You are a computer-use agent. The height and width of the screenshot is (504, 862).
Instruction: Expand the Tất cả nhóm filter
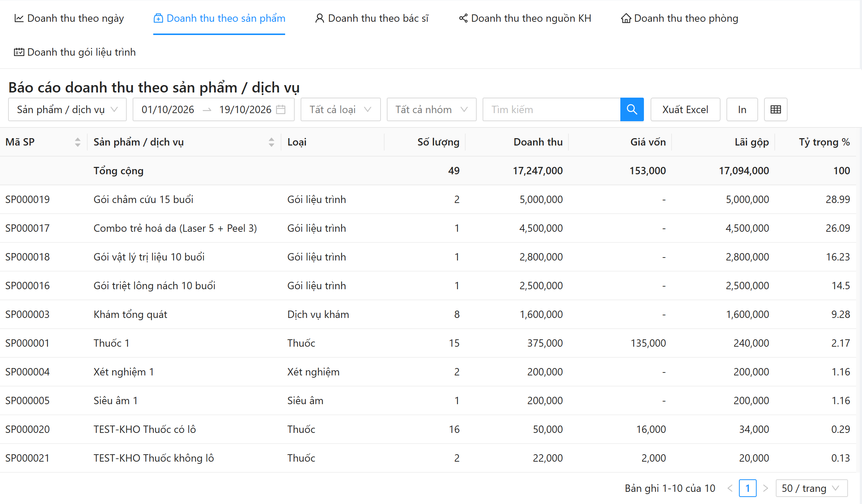(x=431, y=109)
